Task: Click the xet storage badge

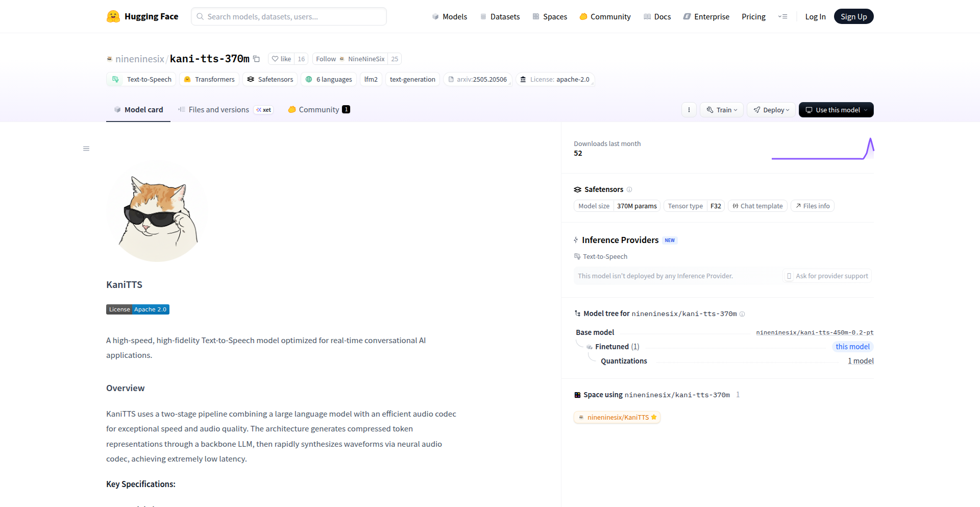Action: pos(264,110)
